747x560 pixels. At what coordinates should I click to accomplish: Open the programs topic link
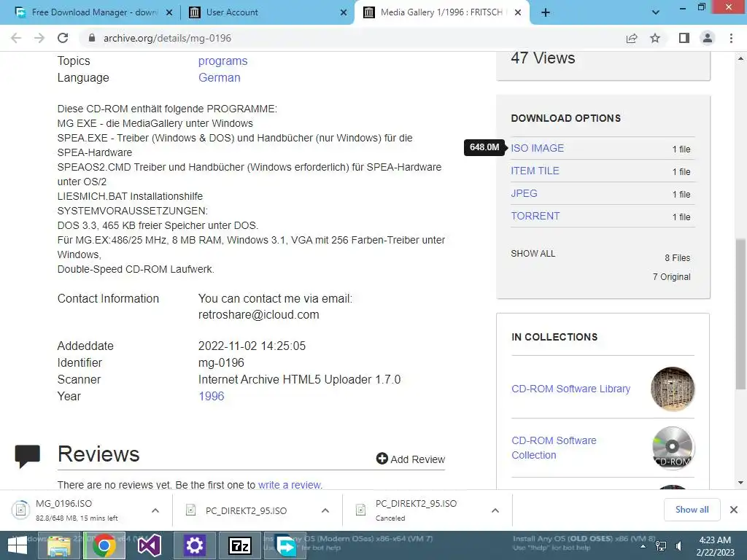[x=223, y=61]
